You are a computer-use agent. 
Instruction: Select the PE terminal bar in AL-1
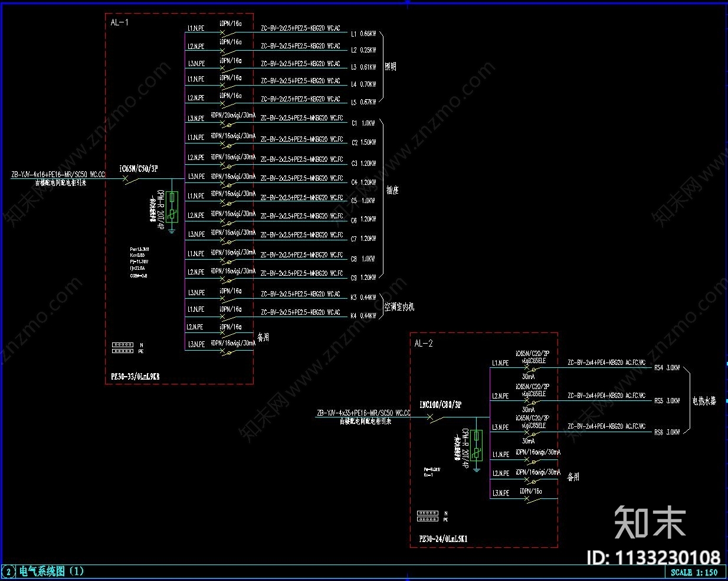pyautogui.click(x=123, y=351)
